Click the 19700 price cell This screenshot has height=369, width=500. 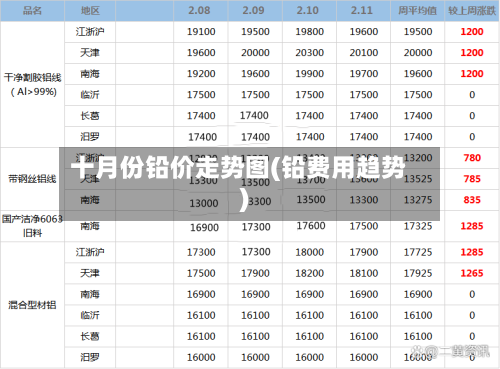(x=364, y=74)
